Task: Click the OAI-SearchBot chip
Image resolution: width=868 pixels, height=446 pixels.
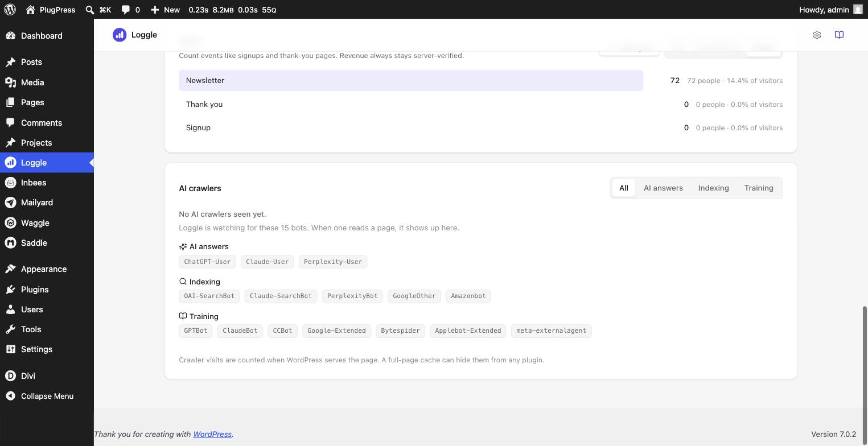Action: click(x=209, y=296)
